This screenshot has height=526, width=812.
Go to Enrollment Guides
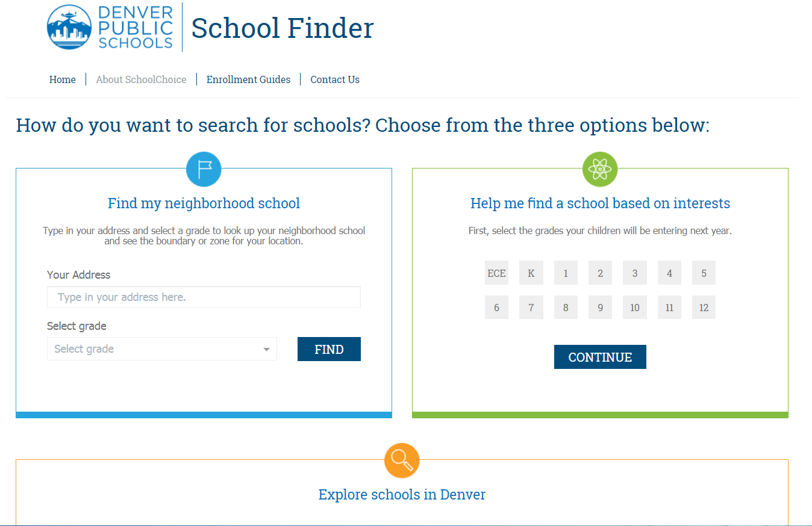coord(248,79)
